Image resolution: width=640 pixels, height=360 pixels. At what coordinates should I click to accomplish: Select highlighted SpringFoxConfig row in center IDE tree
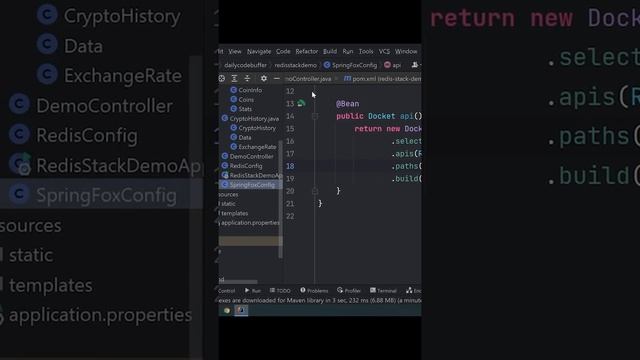click(x=250, y=184)
